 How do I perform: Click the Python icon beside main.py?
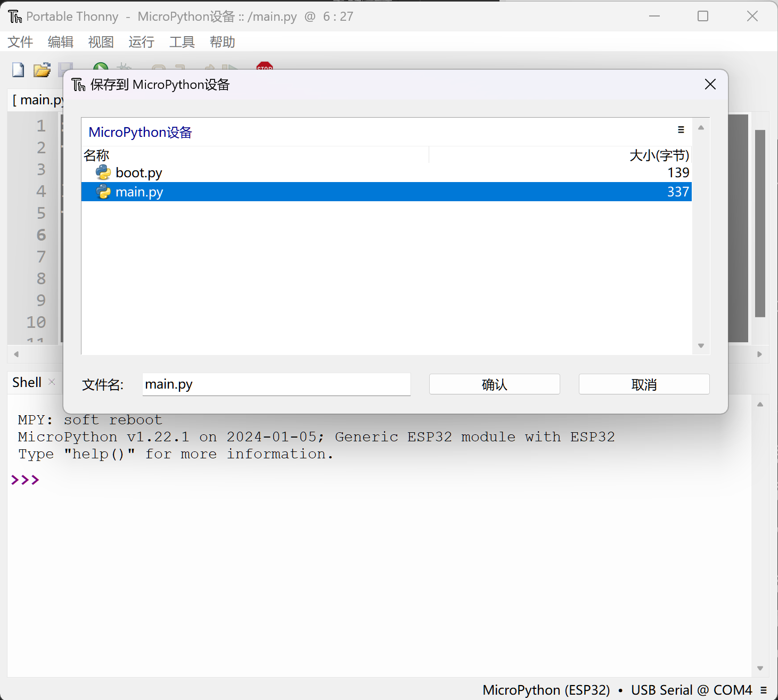103,192
